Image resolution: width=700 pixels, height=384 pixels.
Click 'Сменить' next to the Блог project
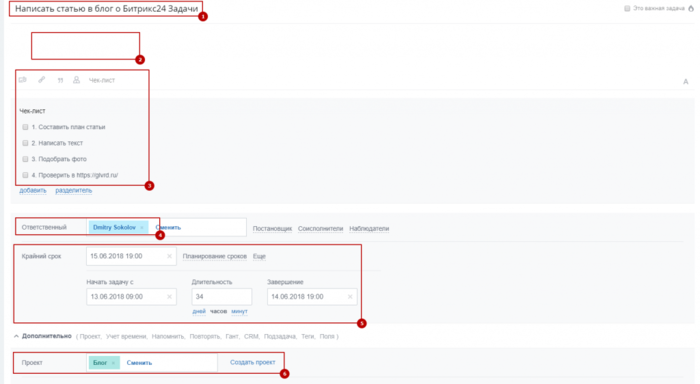click(139, 363)
